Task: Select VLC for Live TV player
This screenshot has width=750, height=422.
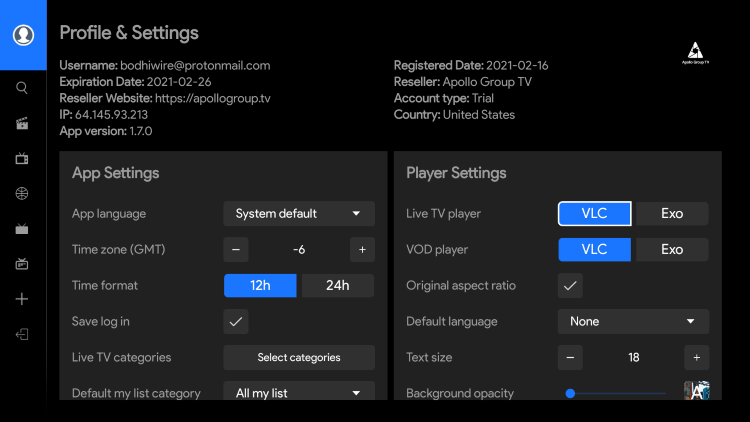Action: coord(595,213)
